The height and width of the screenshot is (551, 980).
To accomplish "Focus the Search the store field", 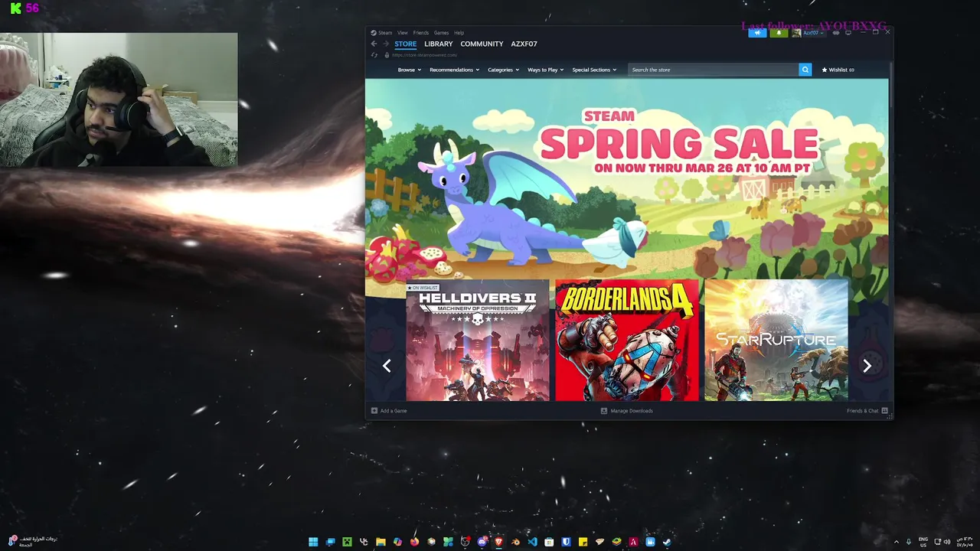I will tap(714, 70).
